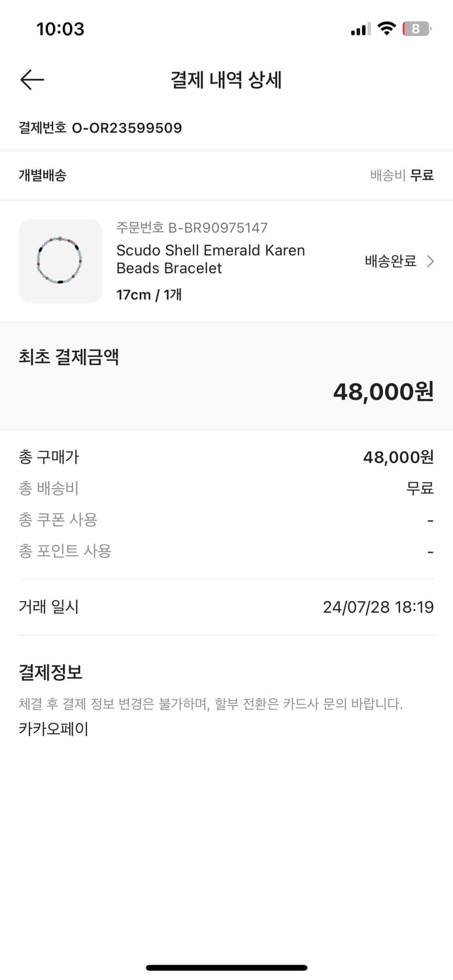Tap the home indicator bar at the bottom

[226, 967]
